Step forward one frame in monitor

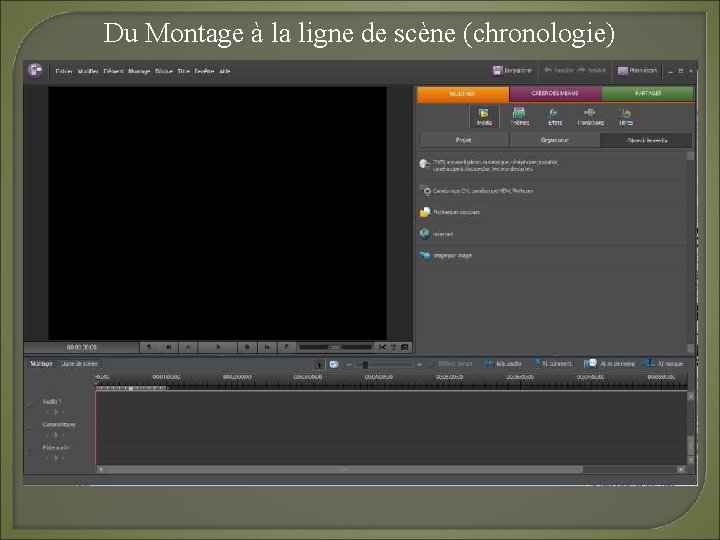point(247,347)
